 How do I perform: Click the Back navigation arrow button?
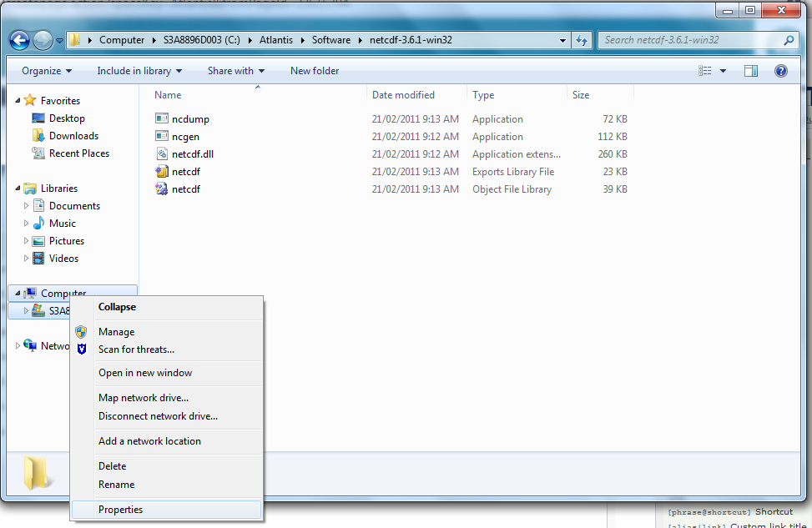(x=19, y=40)
